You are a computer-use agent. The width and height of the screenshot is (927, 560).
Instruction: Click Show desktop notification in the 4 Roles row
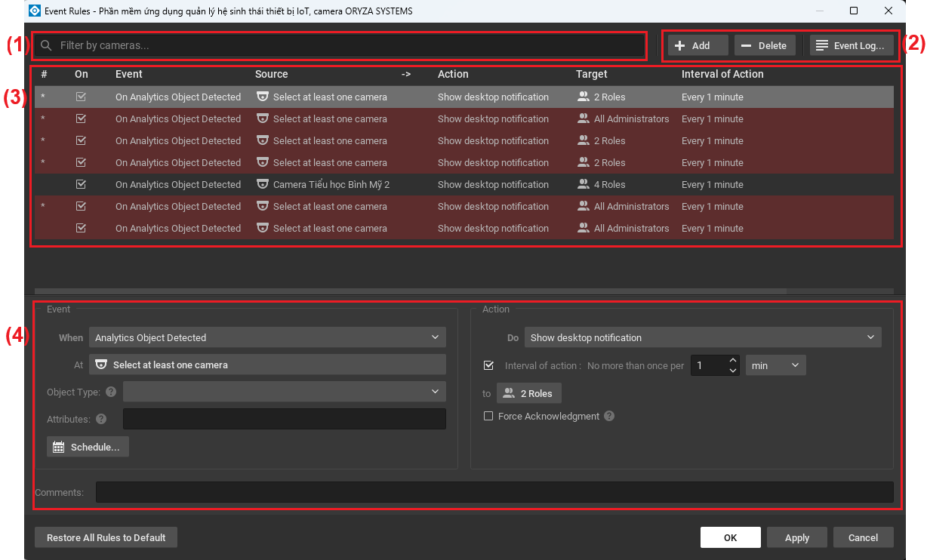click(x=493, y=184)
